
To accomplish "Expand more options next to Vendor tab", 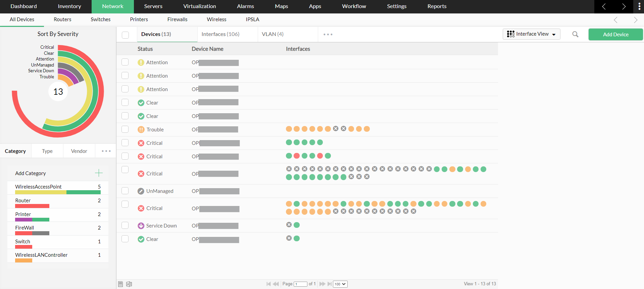I will click(x=106, y=151).
